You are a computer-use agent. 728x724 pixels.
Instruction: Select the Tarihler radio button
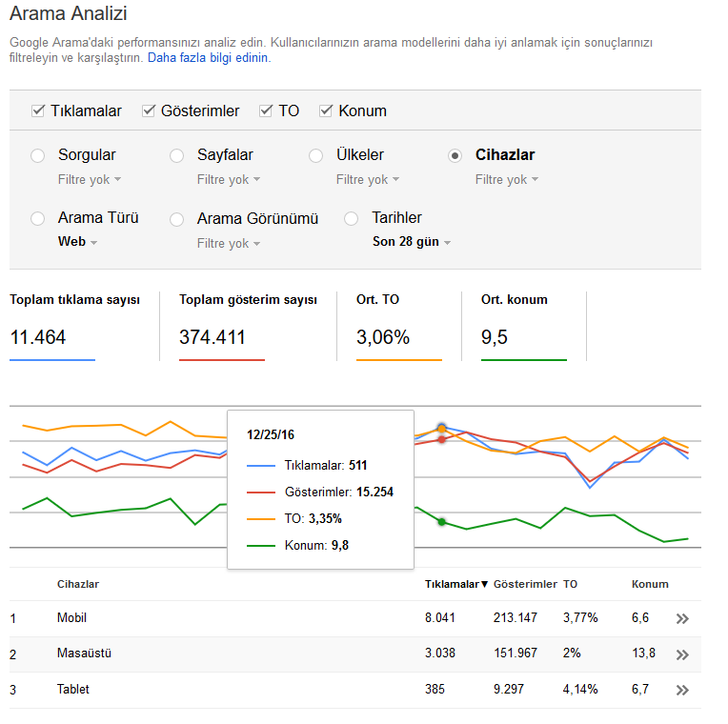pyautogui.click(x=351, y=218)
